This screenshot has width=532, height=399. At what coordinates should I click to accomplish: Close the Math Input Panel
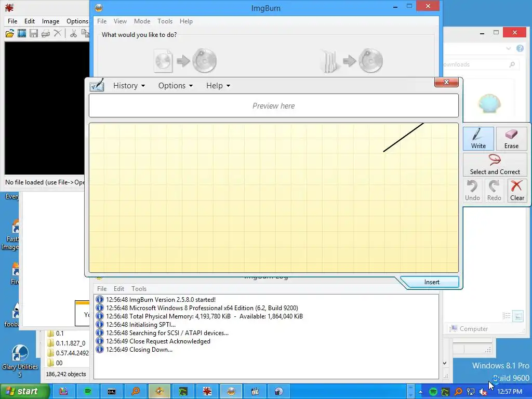click(446, 82)
